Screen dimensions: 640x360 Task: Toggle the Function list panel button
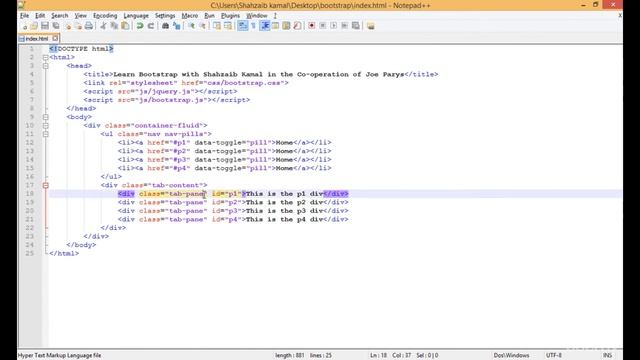[x=297, y=26]
